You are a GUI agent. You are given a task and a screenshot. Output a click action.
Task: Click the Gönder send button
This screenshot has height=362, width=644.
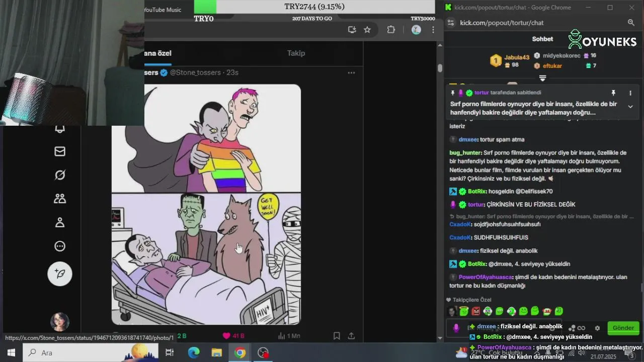(x=623, y=328)
